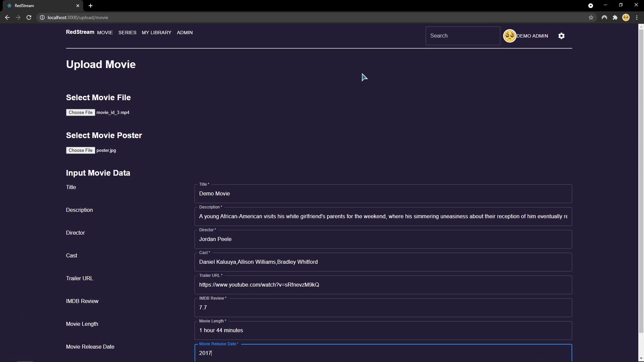This screenshot has height=362, width=644.
Task: Focus the Search input box
Action: [463, 36]
